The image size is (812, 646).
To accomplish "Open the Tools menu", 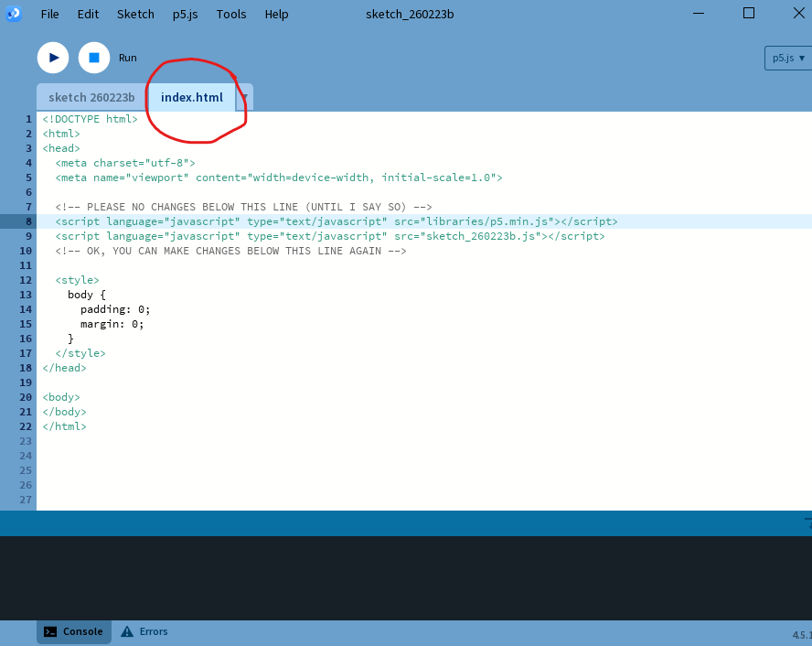I will 231,14.
